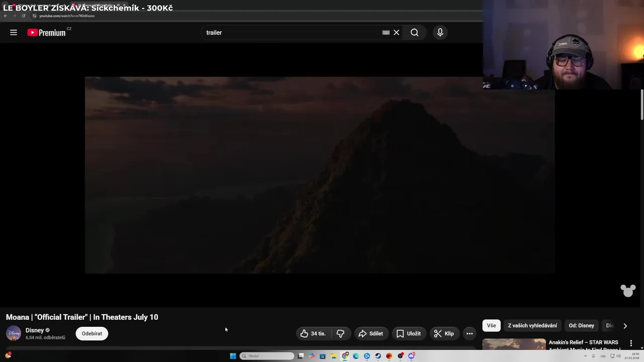This screenshot has width=644, height=362.
Task: Show more chips with right arrow
Action: click(x=625, y=326)
